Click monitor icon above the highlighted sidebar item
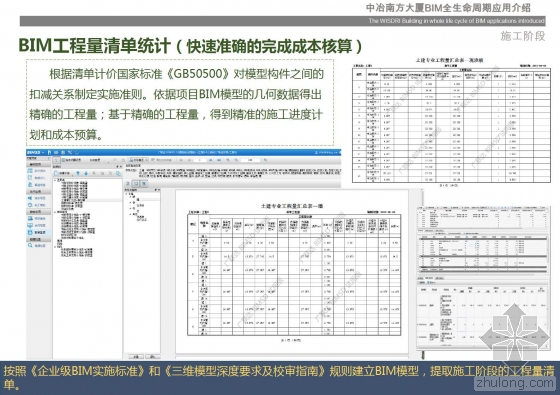 [30, 225]
